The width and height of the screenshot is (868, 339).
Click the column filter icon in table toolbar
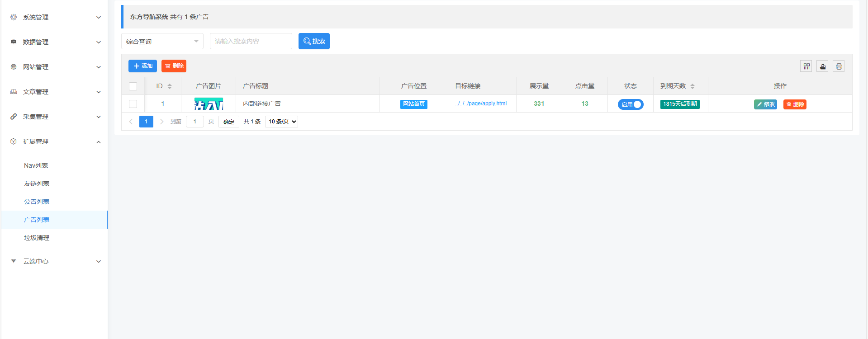[806, 66]
